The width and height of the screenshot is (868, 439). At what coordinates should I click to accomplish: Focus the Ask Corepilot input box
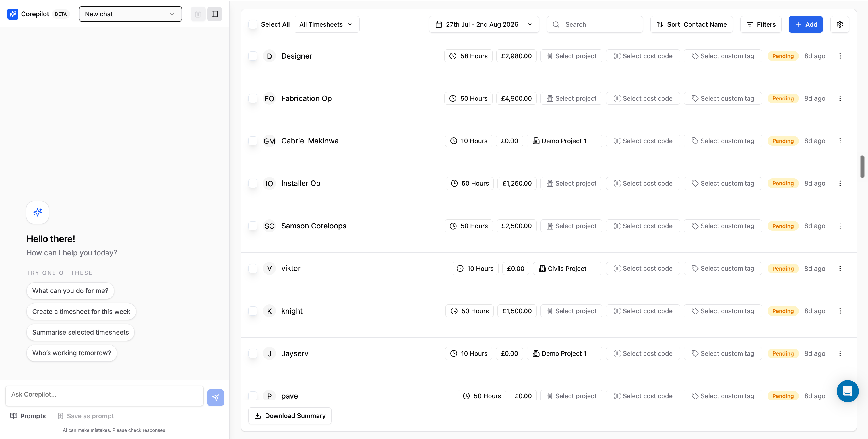point(104,396)
